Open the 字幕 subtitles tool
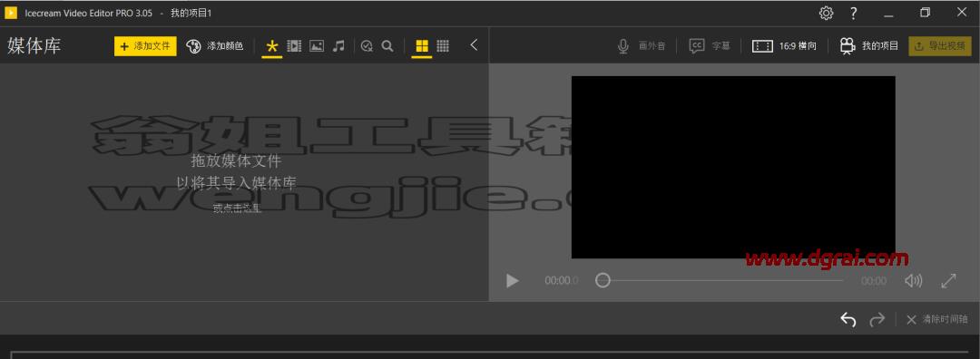The width and height of the screenshot is (980, 359). (710, 46)
